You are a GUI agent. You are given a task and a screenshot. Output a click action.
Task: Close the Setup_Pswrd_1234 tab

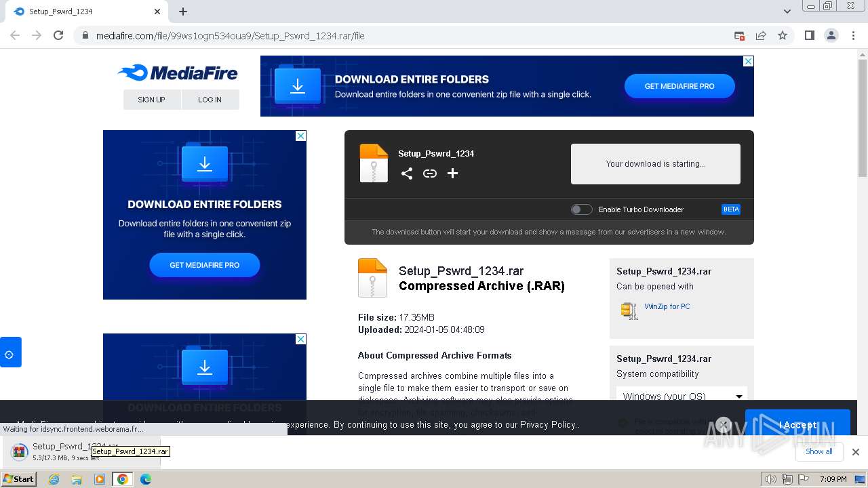click(157, 12)
